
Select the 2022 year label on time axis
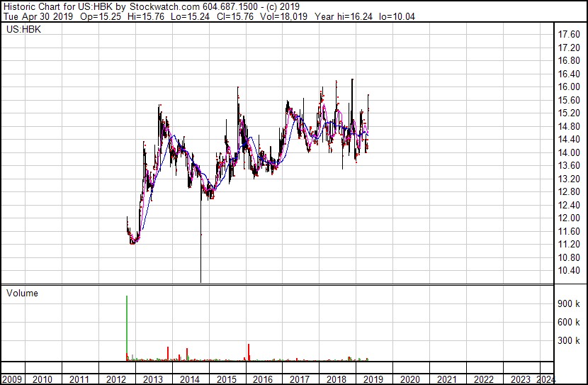[x=483, y=379]
